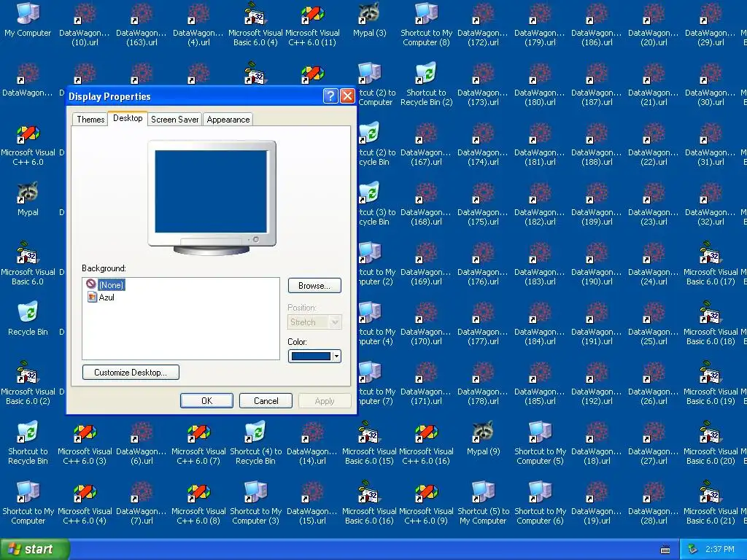Click the monitor preview image
The height and width of the screenshot is (560, 747).
212,197
